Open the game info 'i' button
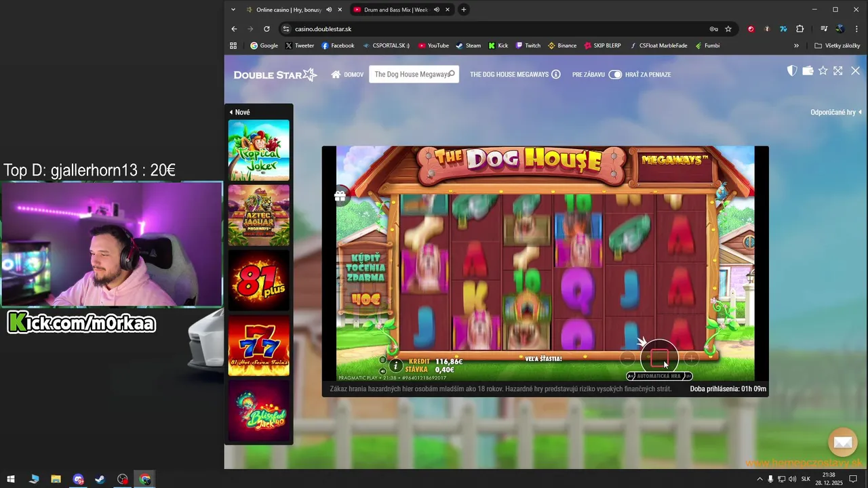Viewport: 868px width, 488px height. pos(396,365)
